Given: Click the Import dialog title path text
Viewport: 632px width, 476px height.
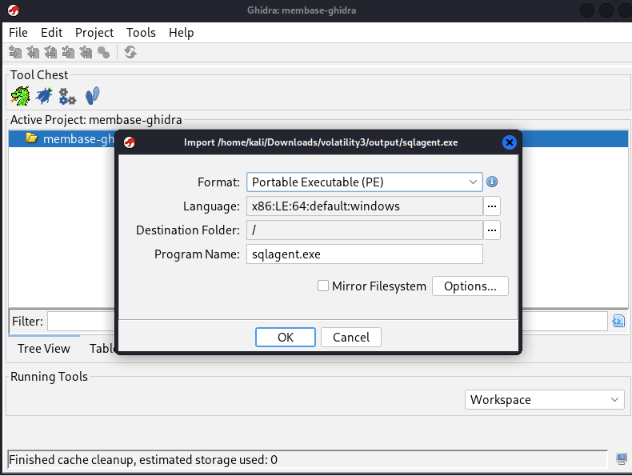Looking at the screenshot, I should (x=321, y=142).
